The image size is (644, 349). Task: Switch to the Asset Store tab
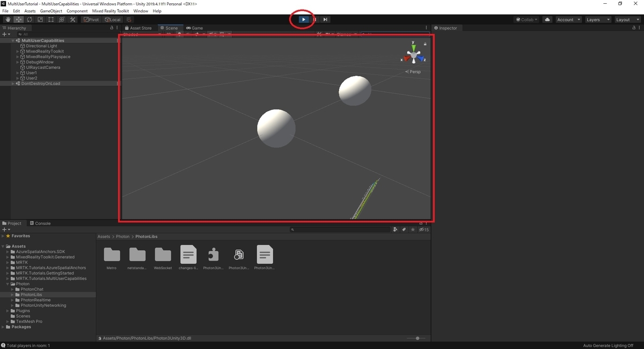point(138,28)
